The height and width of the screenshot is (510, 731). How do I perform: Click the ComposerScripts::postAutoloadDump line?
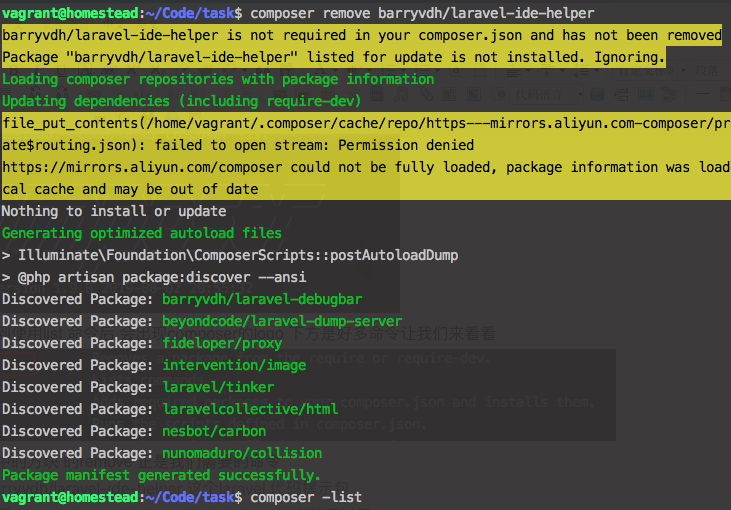pos(230,255)
